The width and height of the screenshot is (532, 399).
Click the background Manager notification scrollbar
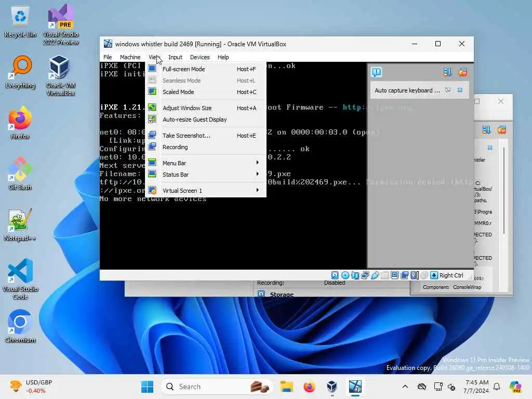coord(504,190)
